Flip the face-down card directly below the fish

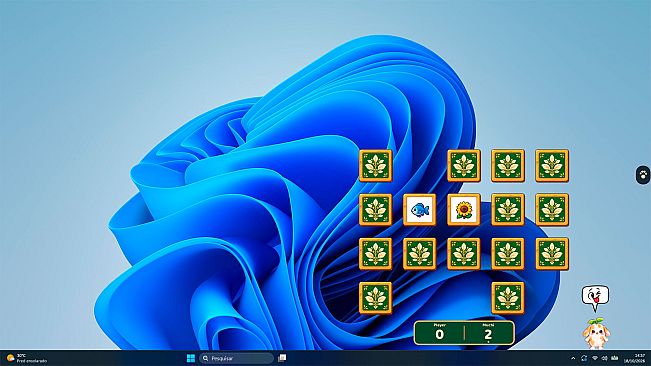(x=419, y=254)
